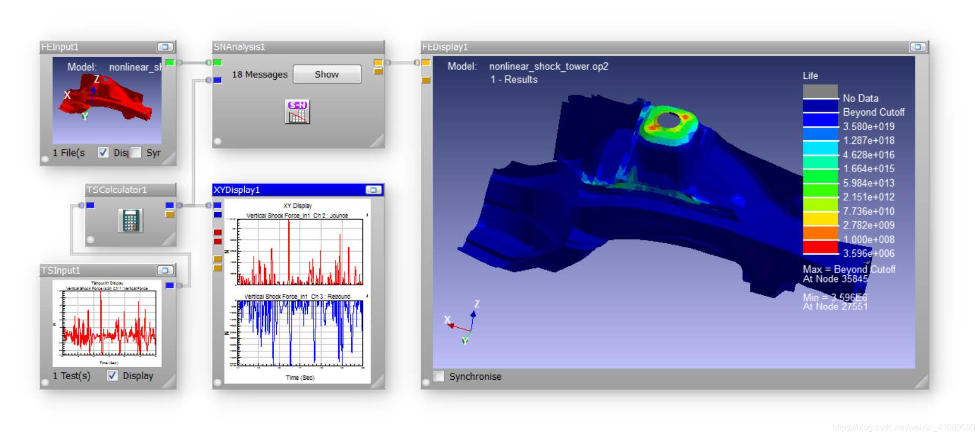The width and height of the screenshot is (980, 437).
Task: Click the TSInput1 window restore icon
Action: click(x=165, y=270)
